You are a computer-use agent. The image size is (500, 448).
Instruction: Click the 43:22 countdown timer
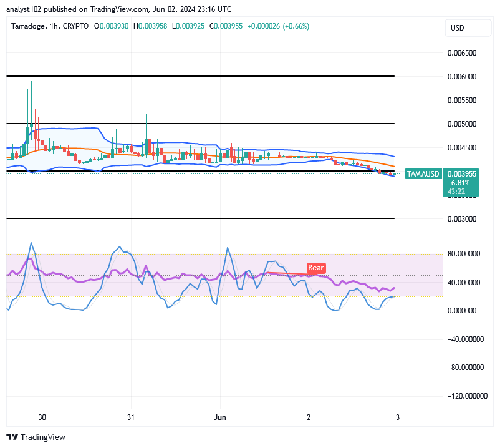pos(456,192)
